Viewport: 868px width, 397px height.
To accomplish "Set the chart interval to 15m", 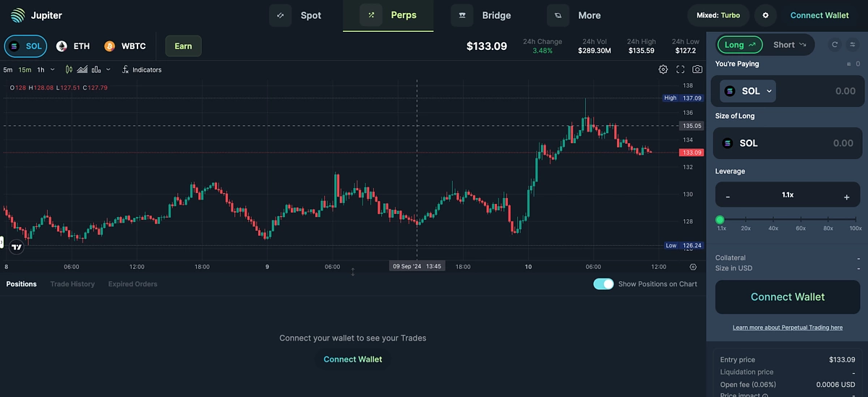I will [x=25, y=70].
